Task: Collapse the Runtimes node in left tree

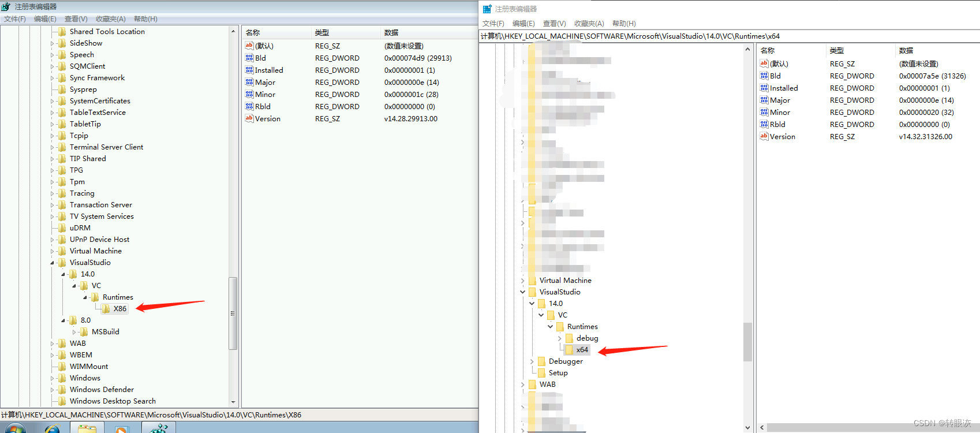Action: [85, 297]
